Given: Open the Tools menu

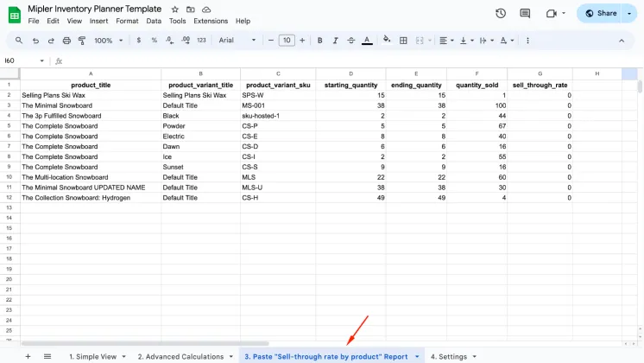Looking at the screenshot, I should pos(178,21).
